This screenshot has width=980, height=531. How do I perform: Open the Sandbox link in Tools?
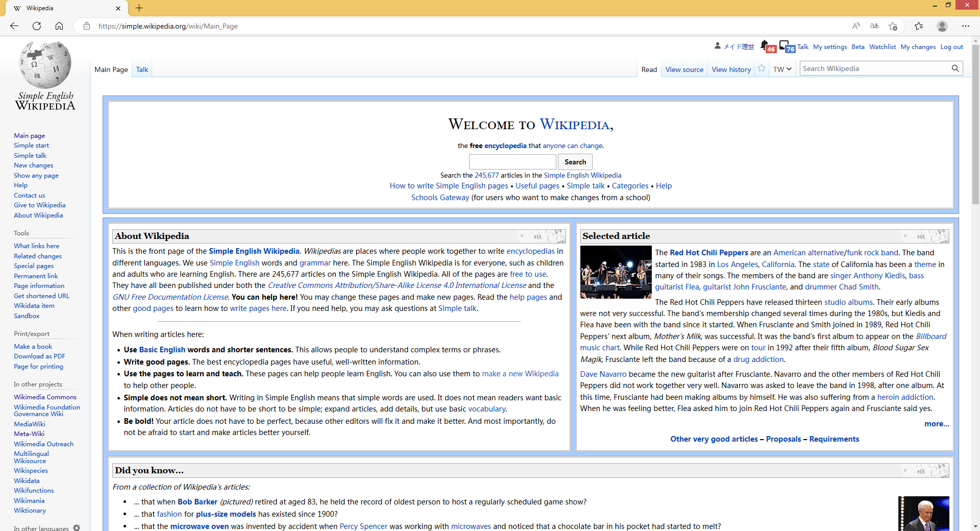[27, 316]
